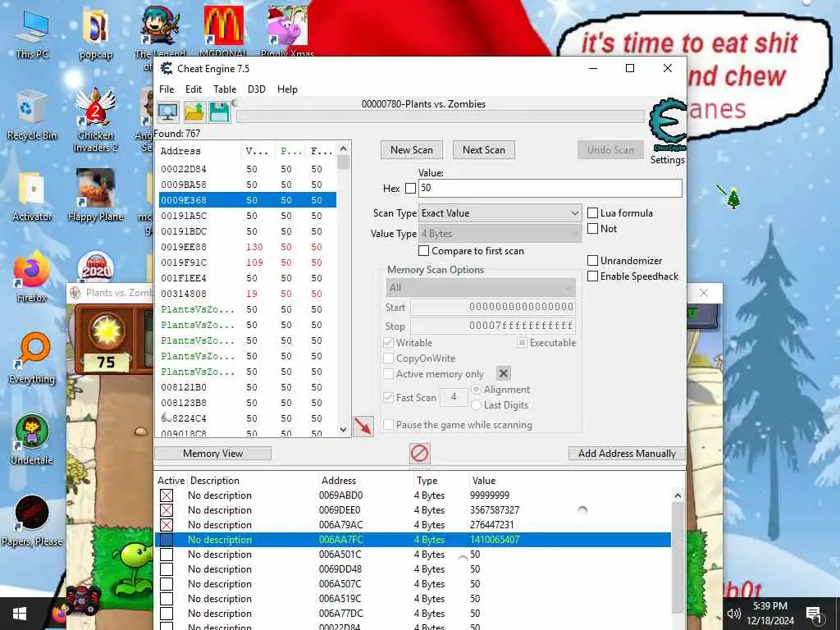
Task: Toggle Hex checkbox
Action: click(410, 188)
